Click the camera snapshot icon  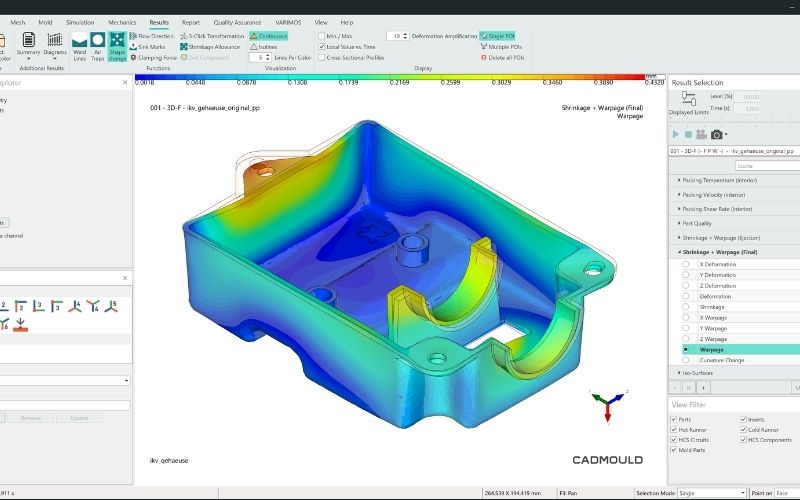click(x=716, y=134)
